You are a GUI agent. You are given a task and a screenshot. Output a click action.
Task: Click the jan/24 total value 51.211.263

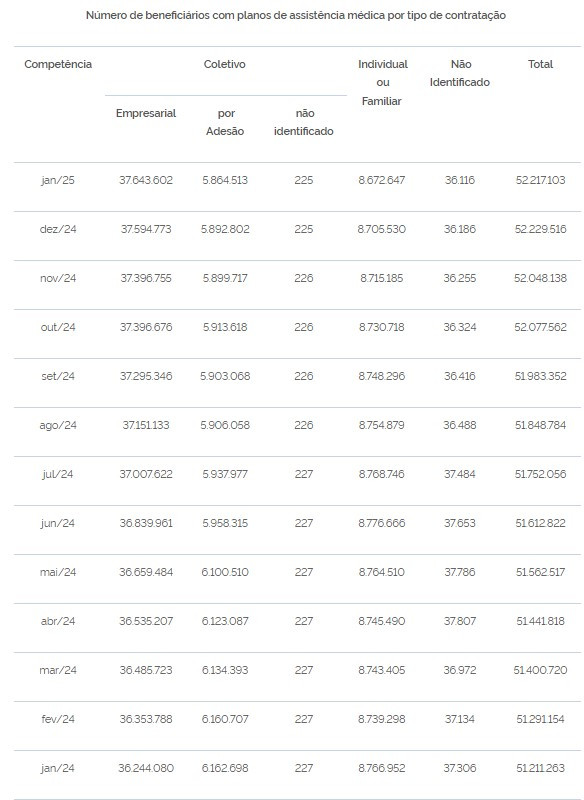540,768
